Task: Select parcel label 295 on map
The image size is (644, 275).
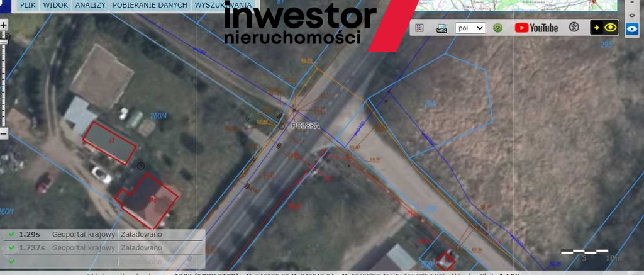Action: pyautogui.click(x=606, y=45)
